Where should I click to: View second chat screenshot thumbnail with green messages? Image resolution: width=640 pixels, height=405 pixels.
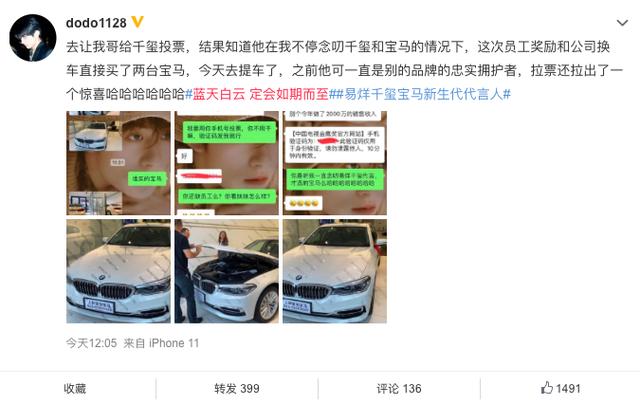point(227,163)
